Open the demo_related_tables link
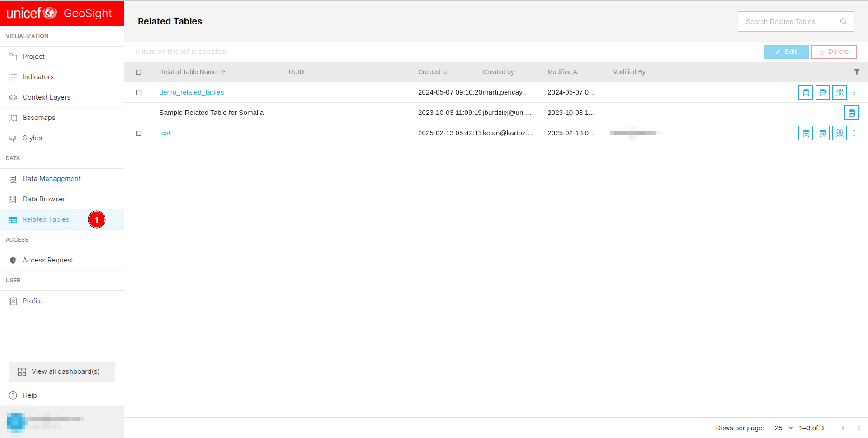868x438 pixels. 192,92
